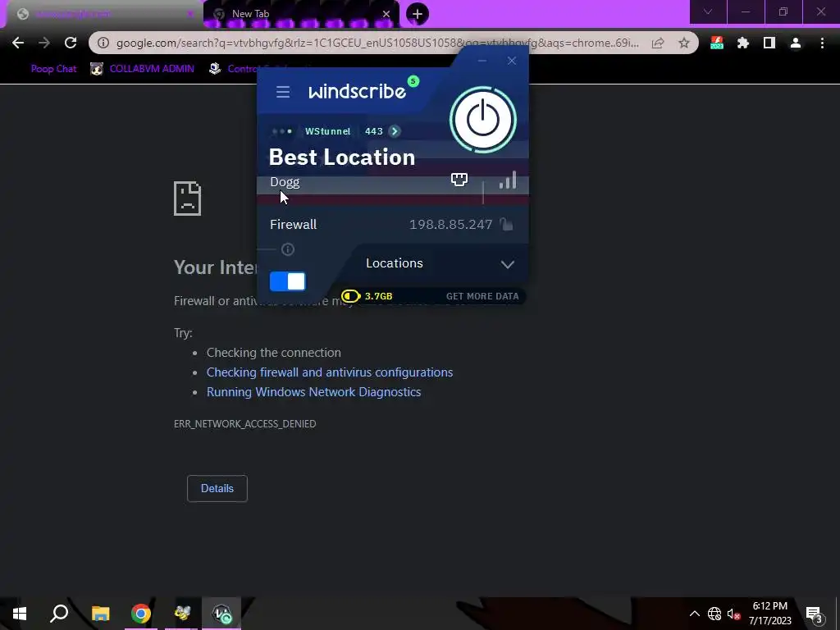
Task: Click the sad page error icon
Action: [188, 199]
